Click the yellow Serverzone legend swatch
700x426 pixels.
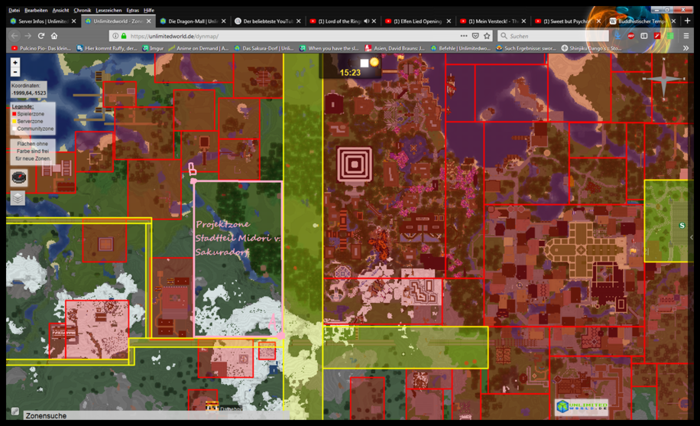14,121
